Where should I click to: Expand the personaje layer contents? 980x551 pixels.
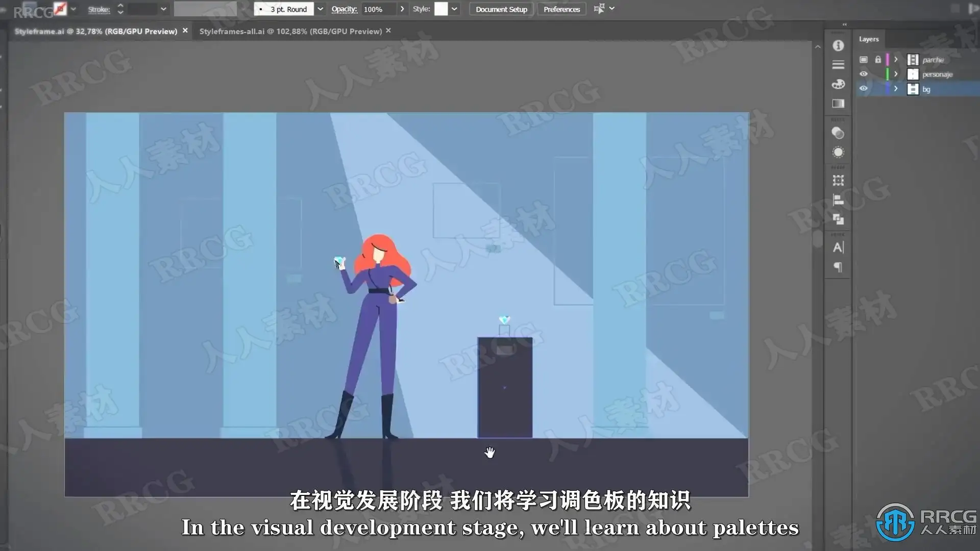tap(896, 74)
